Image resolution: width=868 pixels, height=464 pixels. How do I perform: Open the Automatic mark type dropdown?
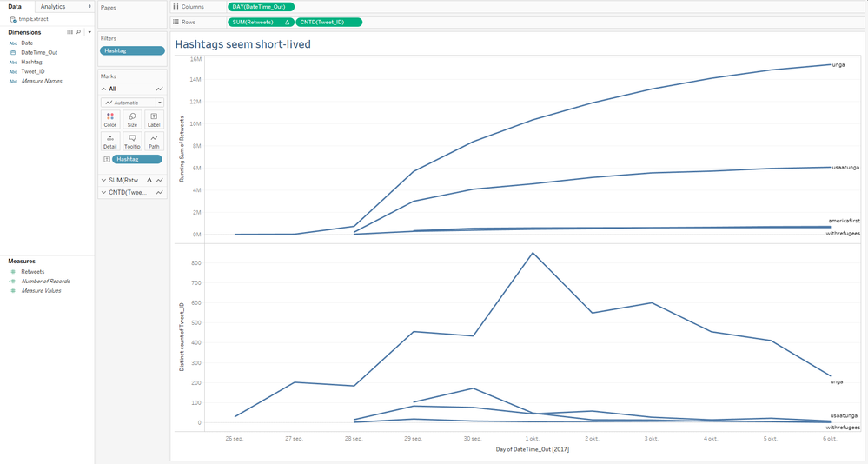(x=132, y=103)
